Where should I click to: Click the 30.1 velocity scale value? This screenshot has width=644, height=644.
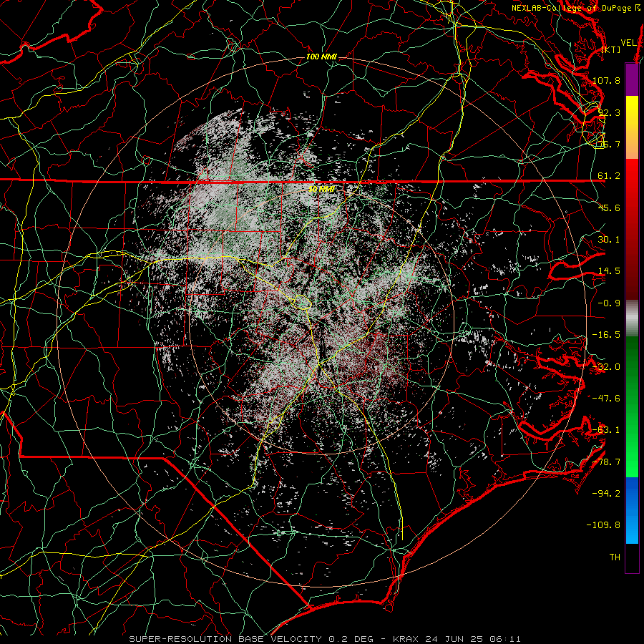609,240
